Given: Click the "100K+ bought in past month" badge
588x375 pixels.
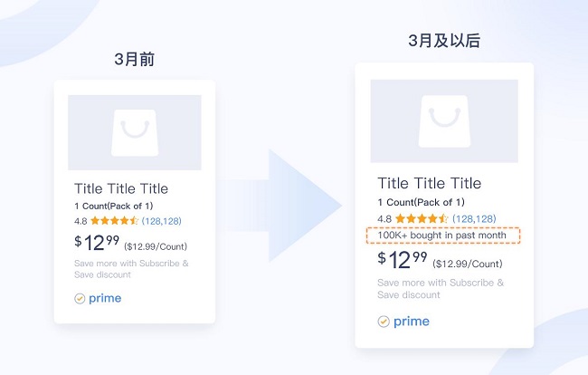Looking at the screenshot, I should [444, 236].
